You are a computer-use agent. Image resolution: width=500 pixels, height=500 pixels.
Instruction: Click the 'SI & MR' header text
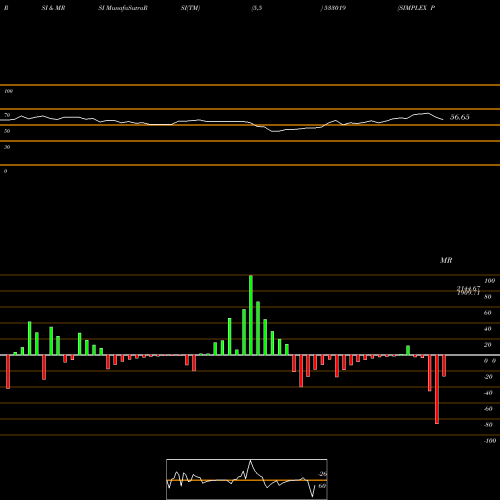click(x=53, y=8)
